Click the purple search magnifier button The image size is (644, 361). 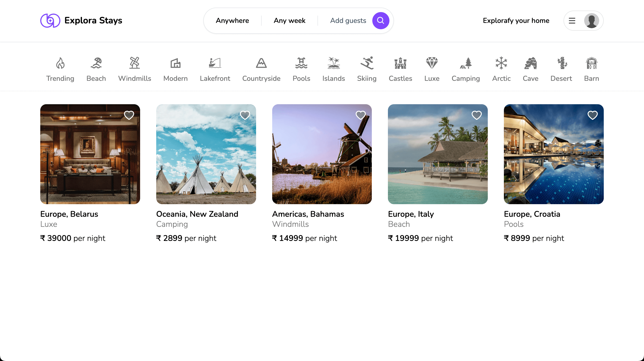coord(381,21)
